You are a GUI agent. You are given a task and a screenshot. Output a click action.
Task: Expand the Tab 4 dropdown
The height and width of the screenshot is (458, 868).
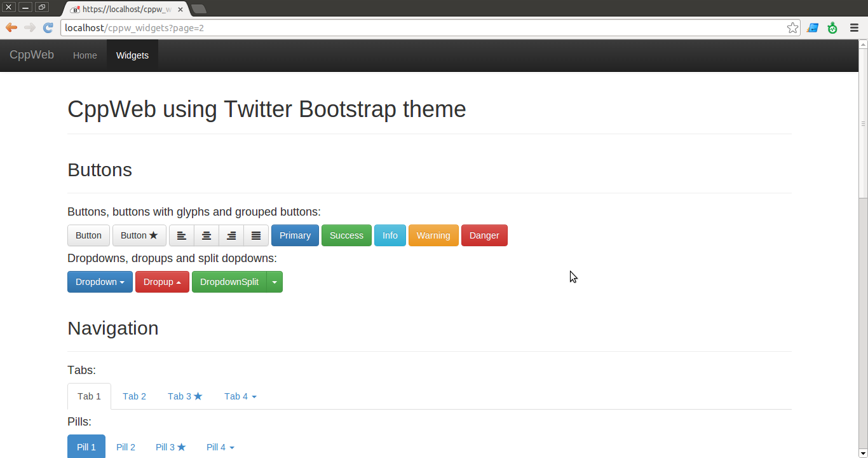pos(240,396)
